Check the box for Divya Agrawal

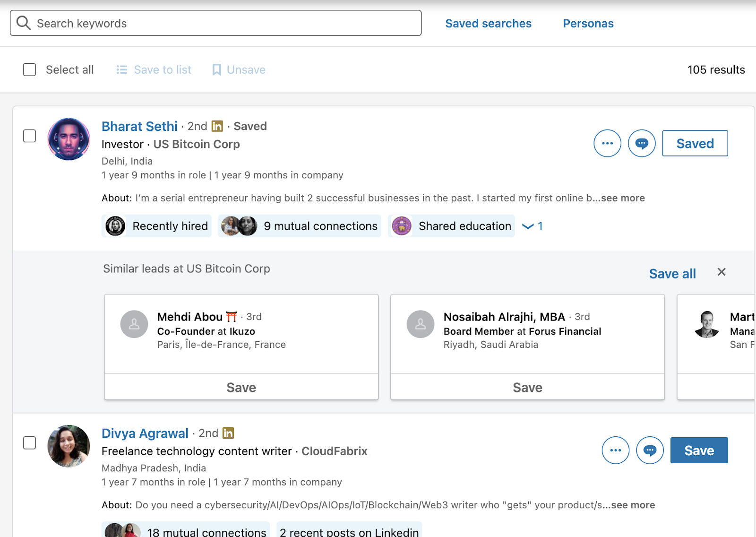tap(29, 443)
